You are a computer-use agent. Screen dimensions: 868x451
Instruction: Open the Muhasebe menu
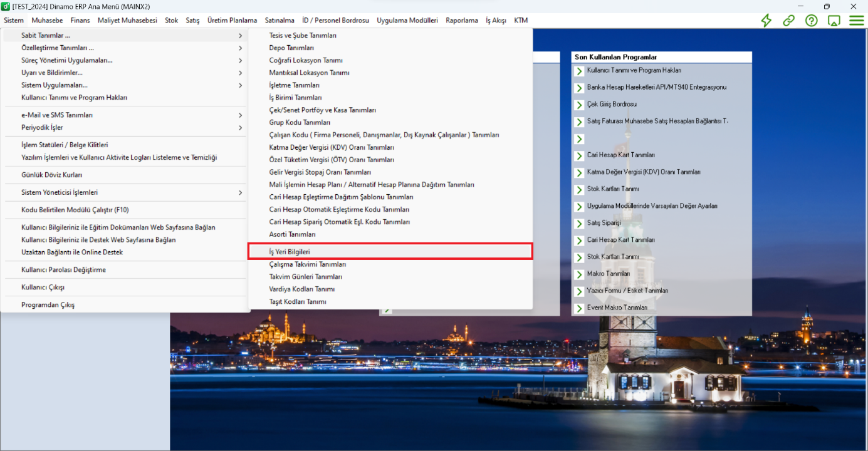pos(47,20)
